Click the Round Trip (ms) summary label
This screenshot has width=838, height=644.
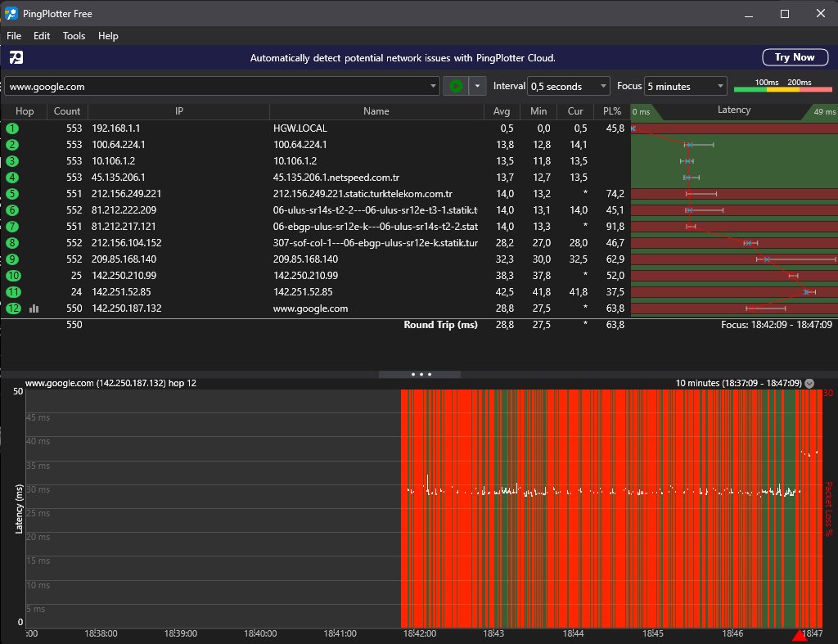tap(440, 324)
